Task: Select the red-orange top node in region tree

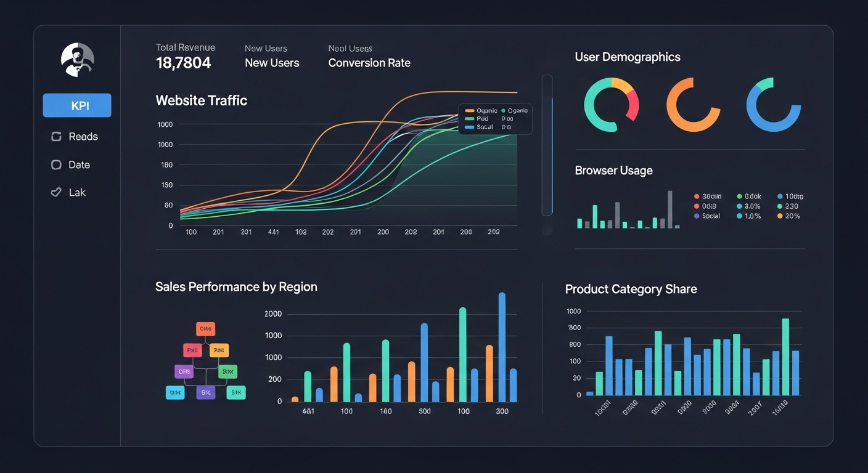Action: point(205,328)
